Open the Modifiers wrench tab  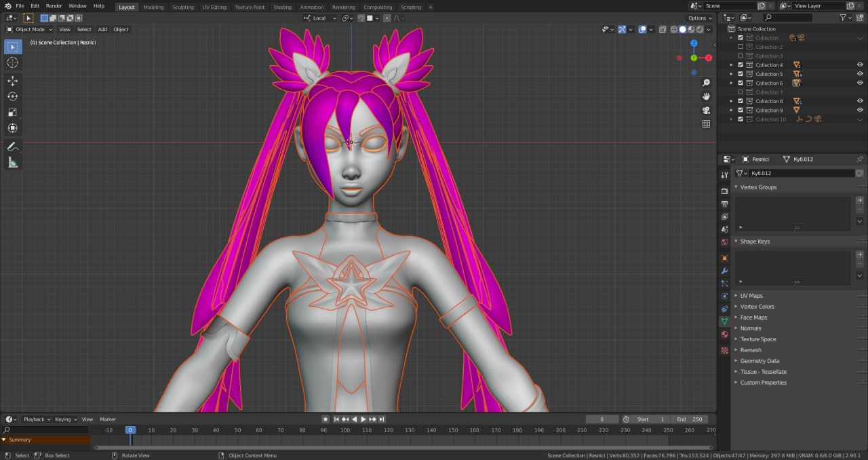[x=724, y=271]
